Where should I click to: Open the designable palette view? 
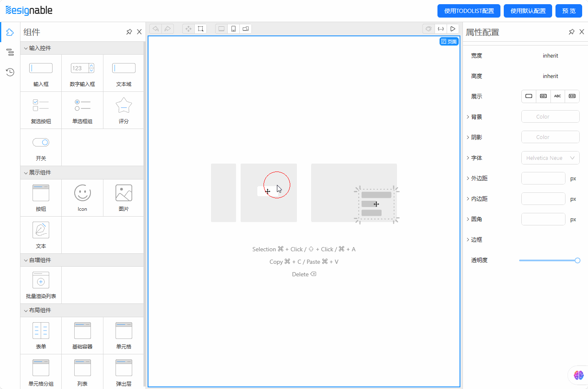coord(429,29)
